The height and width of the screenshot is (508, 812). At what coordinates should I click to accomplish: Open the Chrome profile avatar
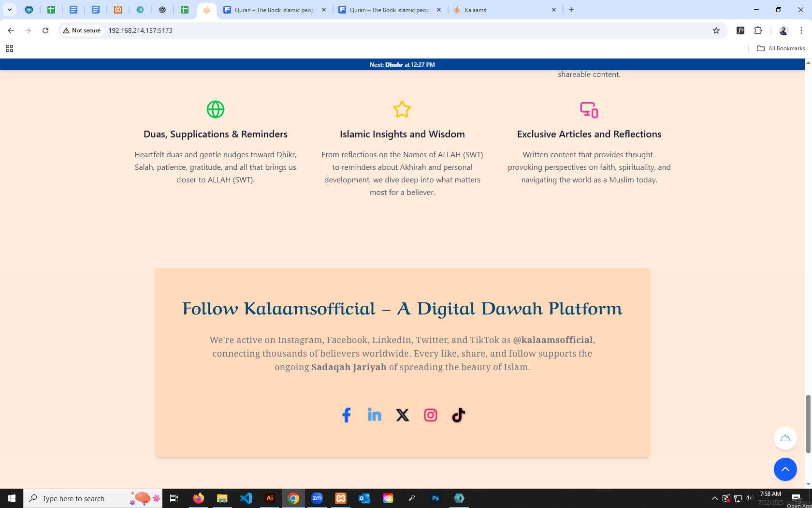click(783, 30)
